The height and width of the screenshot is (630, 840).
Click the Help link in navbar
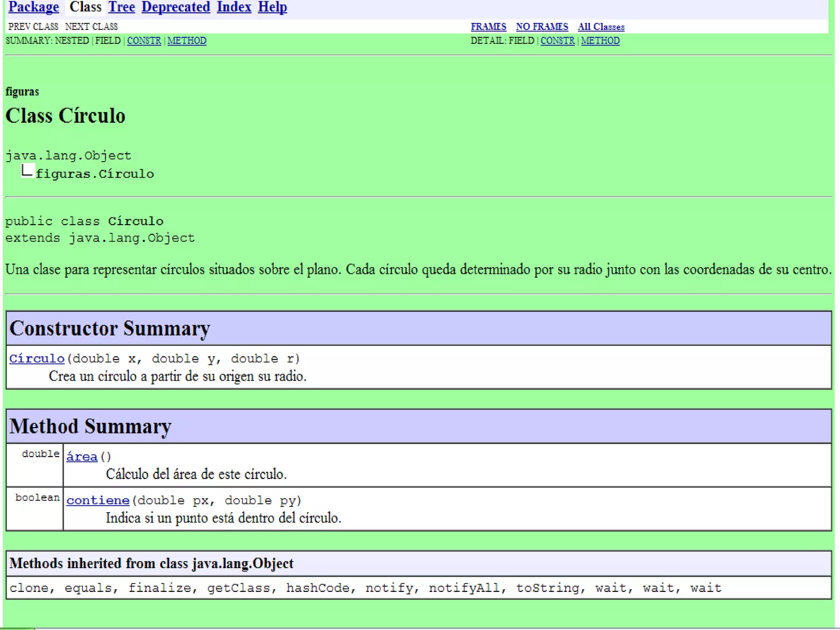(x=272, y=7)
